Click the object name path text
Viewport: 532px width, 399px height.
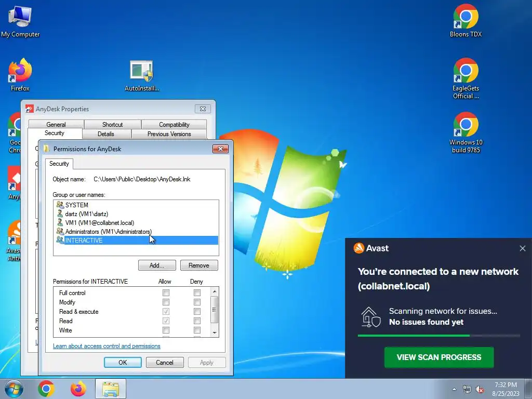[x=142, y=179]
